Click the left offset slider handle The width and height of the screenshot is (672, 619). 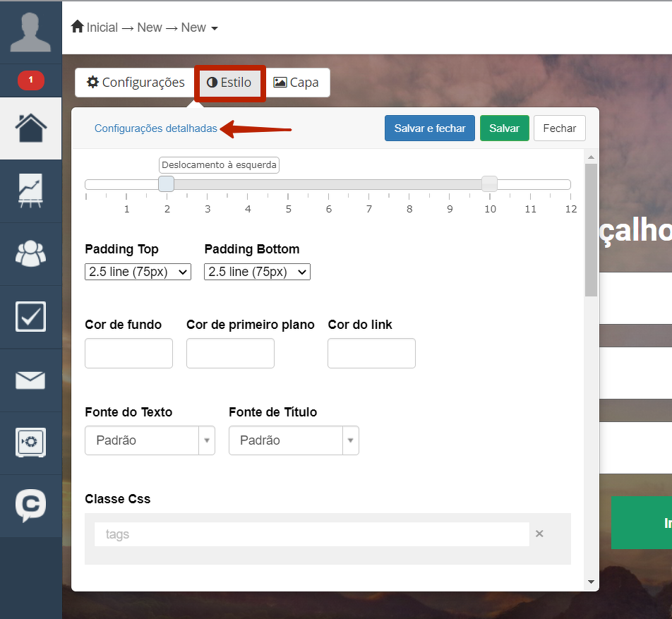click(167, 184)
